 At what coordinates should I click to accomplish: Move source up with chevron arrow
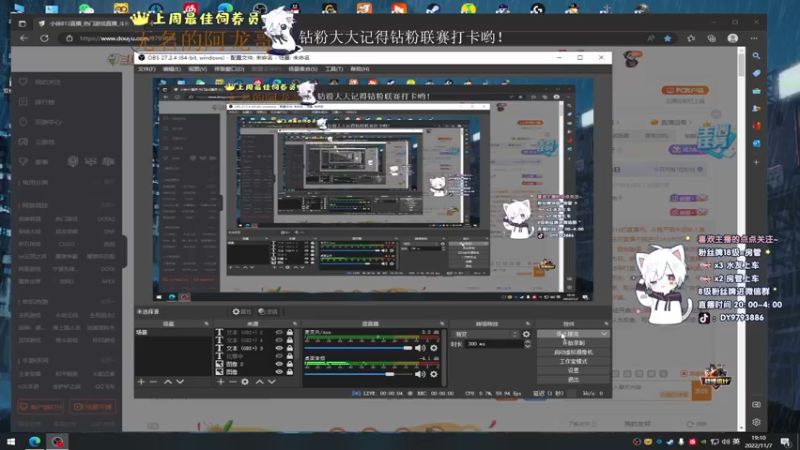(x=260, y=382)
